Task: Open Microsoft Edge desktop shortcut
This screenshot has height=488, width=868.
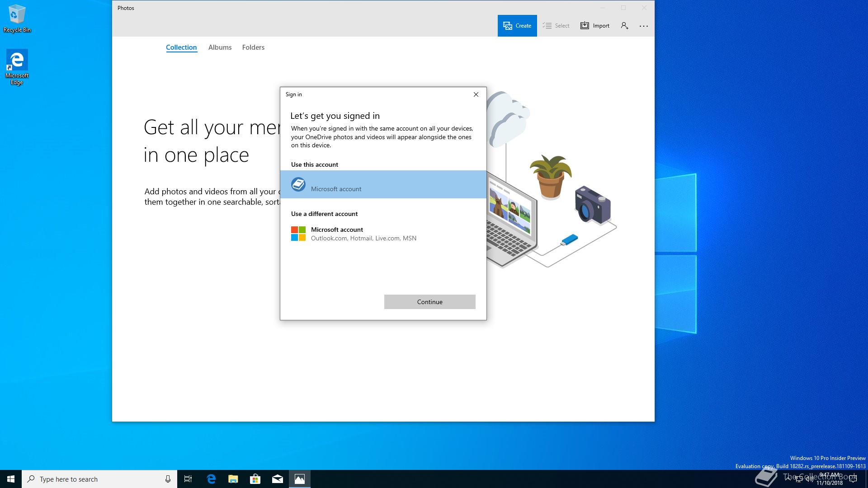Action: pyautogui.click(x=17, y=66)
